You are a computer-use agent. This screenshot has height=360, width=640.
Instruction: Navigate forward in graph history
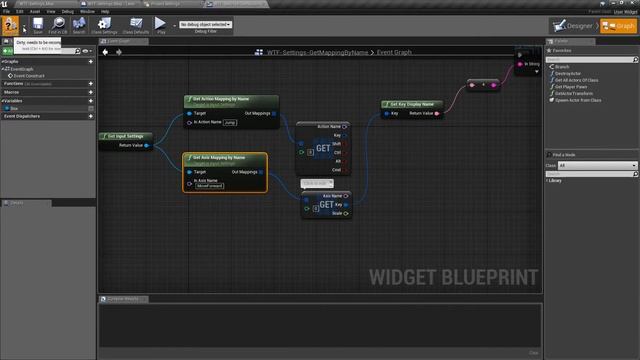tap(119, 52)
